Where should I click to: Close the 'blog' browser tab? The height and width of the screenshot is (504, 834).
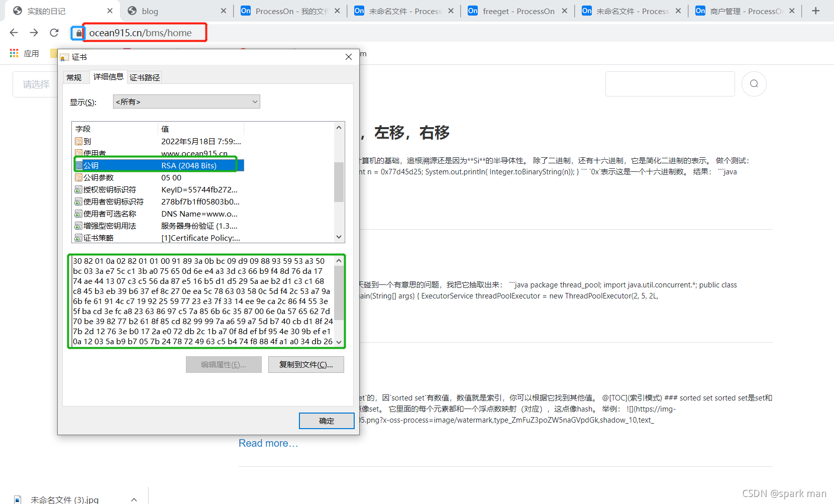[x=224, y=11]
